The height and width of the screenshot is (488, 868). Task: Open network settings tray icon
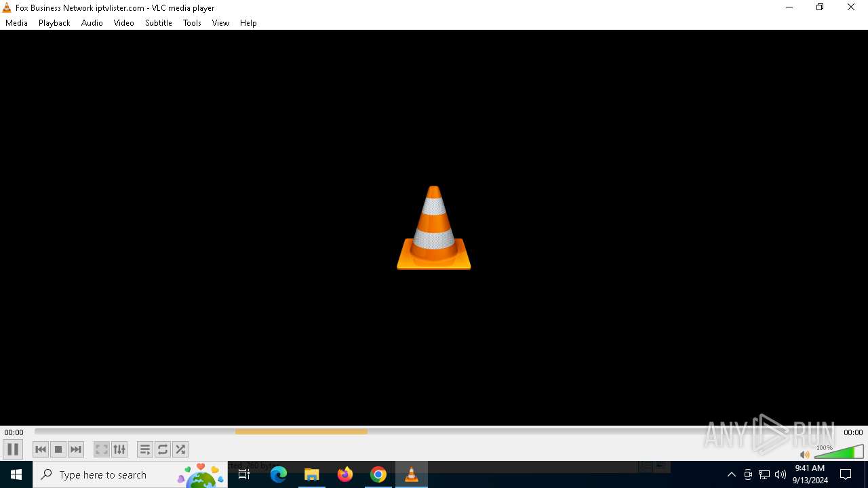764,474
